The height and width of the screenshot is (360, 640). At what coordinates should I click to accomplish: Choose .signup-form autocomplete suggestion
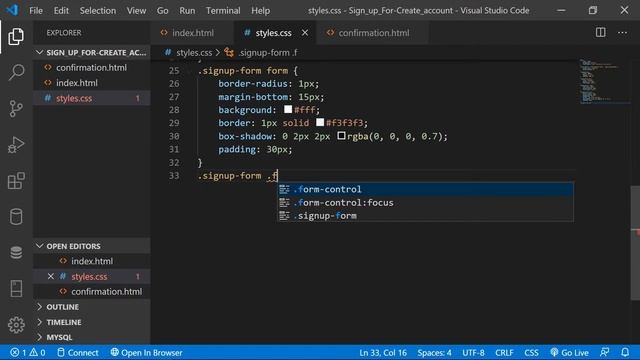coord(426,216)
